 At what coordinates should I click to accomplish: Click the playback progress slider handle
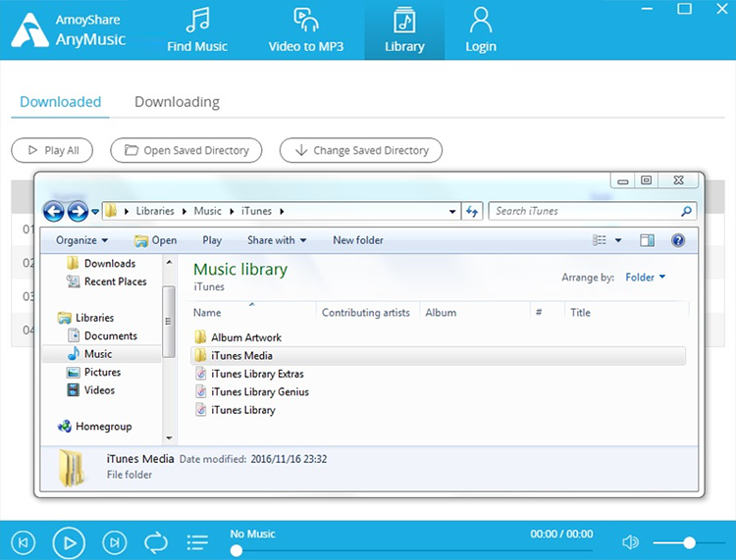(x=237, y=550)
